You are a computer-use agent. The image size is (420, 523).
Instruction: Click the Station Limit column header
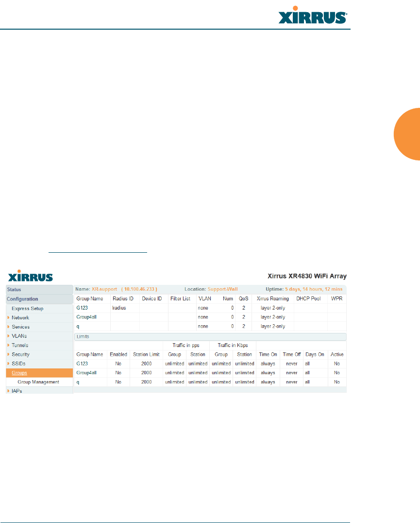[146, 354]
